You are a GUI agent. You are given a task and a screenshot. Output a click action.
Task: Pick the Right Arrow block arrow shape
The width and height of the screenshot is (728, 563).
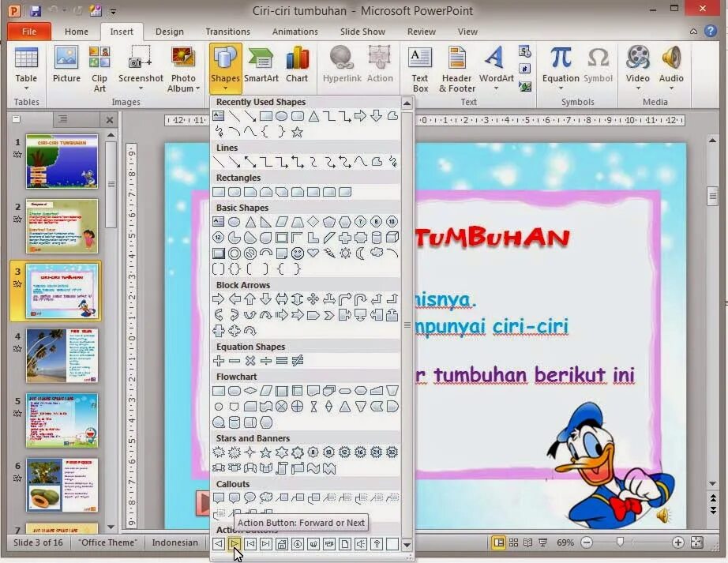click(x=219, y=299)
